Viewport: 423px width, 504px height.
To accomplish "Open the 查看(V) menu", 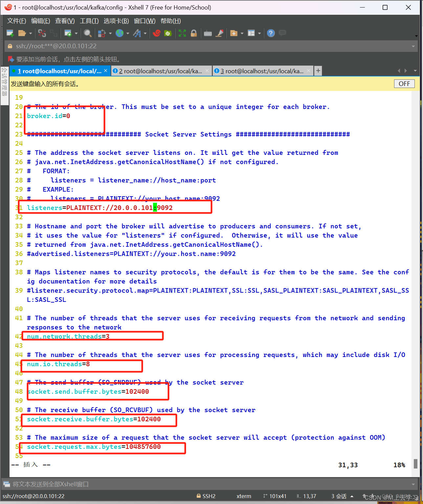I will [x=65, y=21].
